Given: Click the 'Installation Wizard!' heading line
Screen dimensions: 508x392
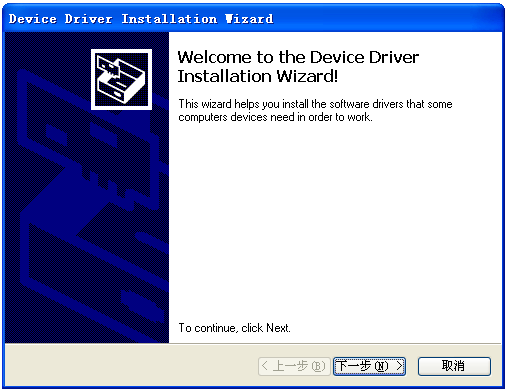Looking at the screenshot, I should (258, 76).
